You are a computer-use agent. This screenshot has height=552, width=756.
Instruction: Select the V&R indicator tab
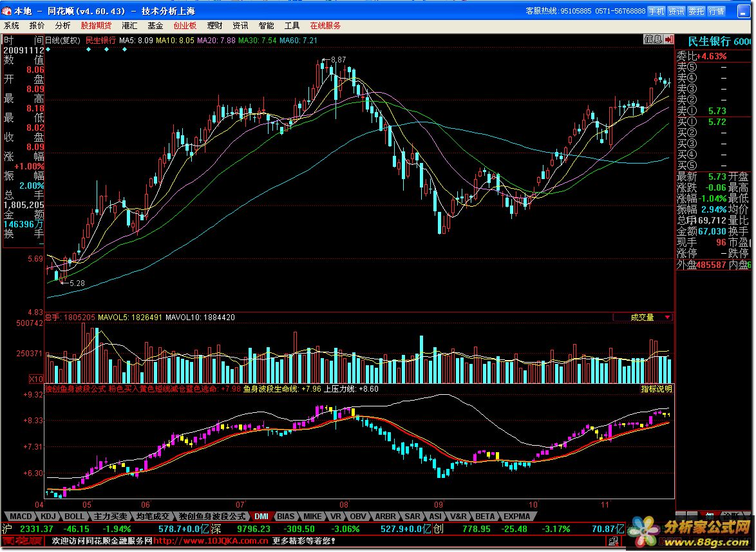coord(458,517)
